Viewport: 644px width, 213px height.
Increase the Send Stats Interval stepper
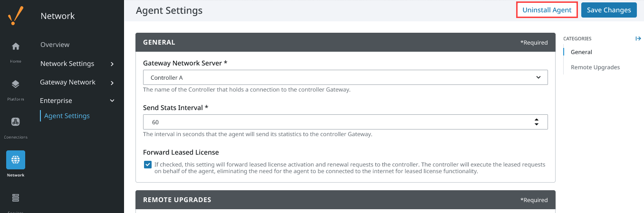point(537,120)
